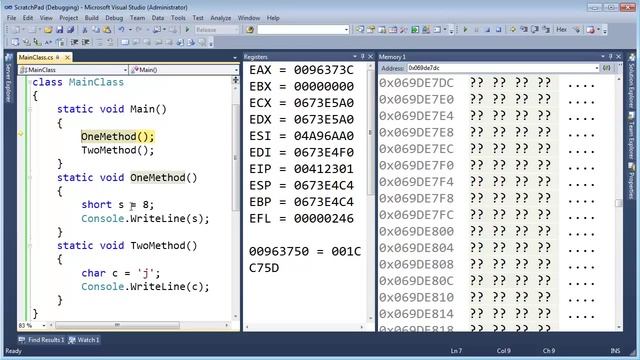
Task: Click the Step Out icon
Action: [x=546, y=29]
